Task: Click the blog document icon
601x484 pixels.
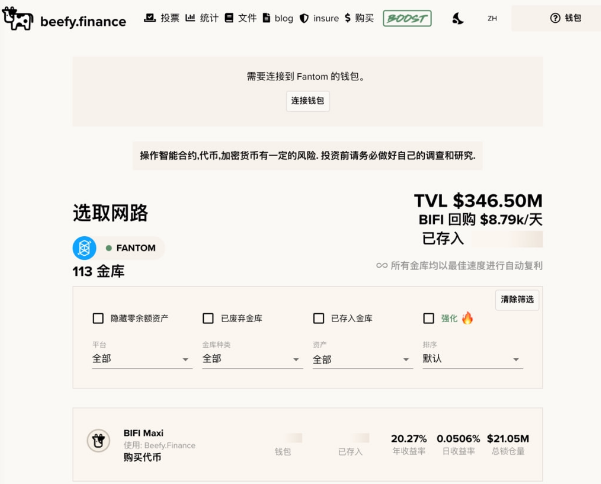Action: click(x=266, y=18)
